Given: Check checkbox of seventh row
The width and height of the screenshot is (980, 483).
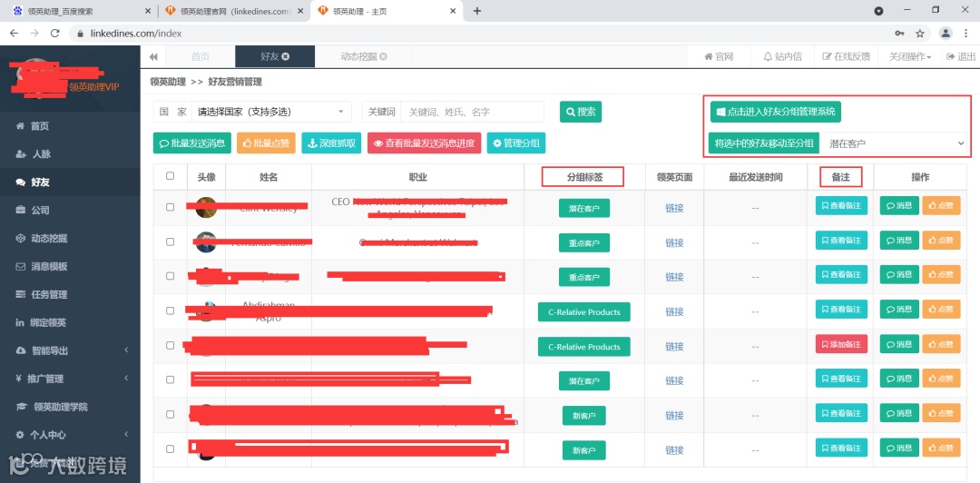Looking at the screenshot, I should click(170, 414).
